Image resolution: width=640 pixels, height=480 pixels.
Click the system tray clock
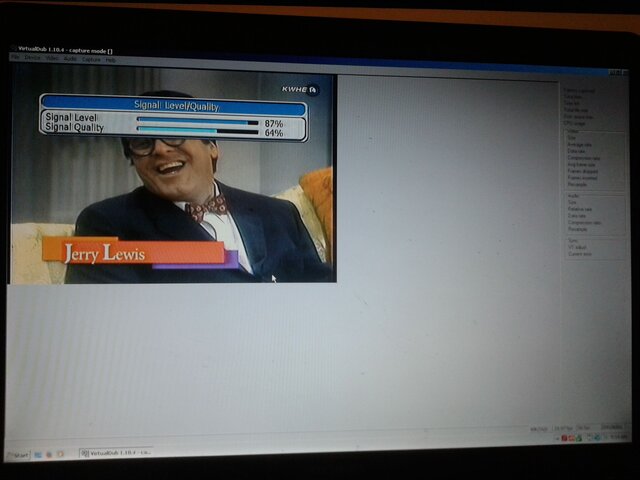620,437
